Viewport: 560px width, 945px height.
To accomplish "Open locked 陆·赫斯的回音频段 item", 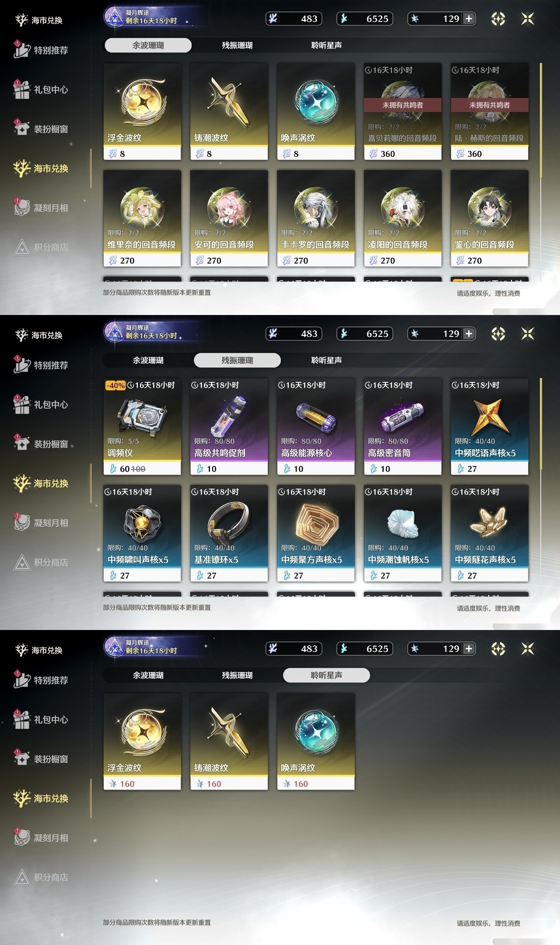I will 490,112.
